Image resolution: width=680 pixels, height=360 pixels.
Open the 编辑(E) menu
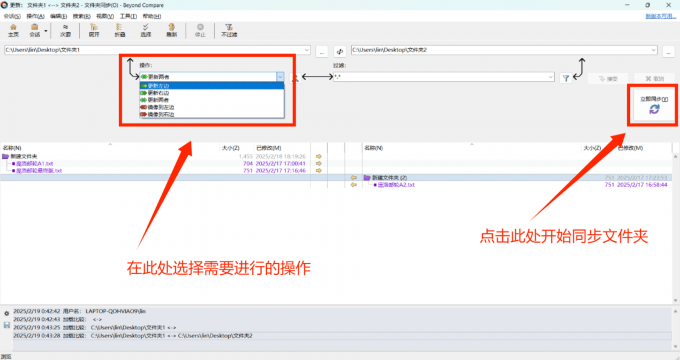tap(58, 16)
